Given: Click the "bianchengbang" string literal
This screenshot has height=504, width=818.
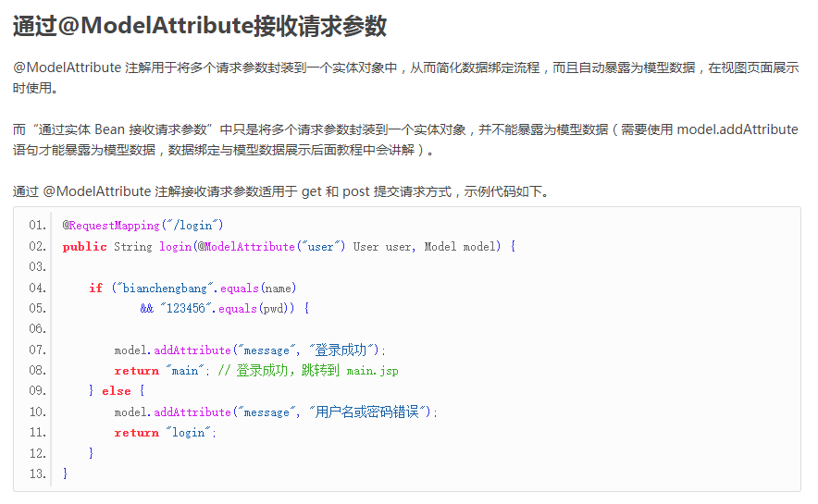Looking at the screenshot, I should coord(179,289).
